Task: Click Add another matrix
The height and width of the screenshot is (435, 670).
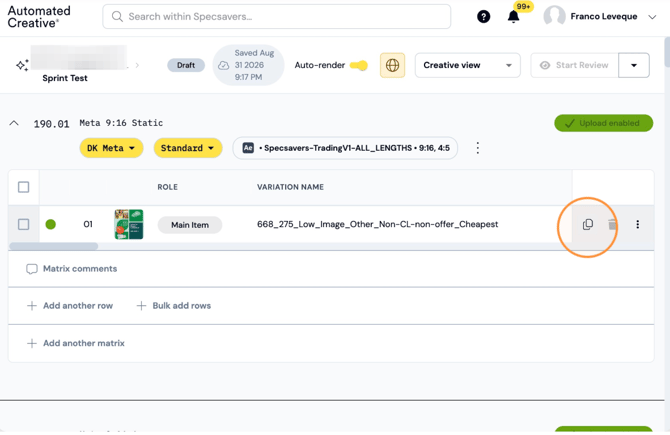Action: [x=76, y=343]
